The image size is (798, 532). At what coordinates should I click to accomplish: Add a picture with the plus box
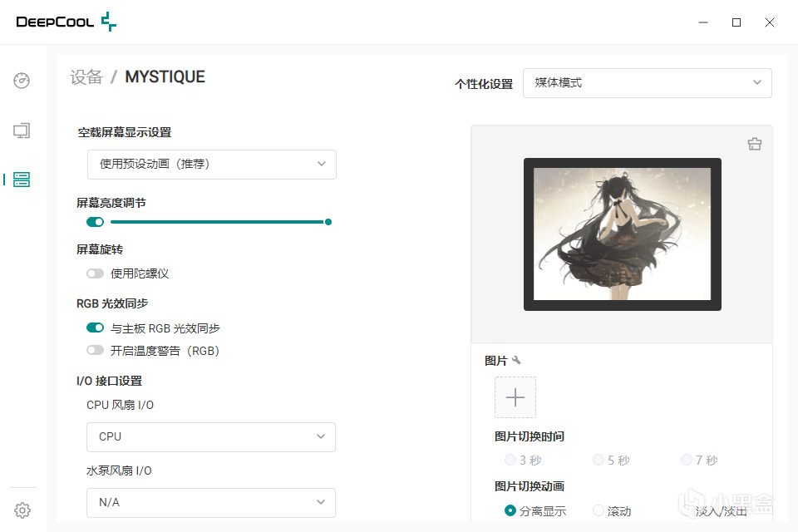[x=515, y=397]
